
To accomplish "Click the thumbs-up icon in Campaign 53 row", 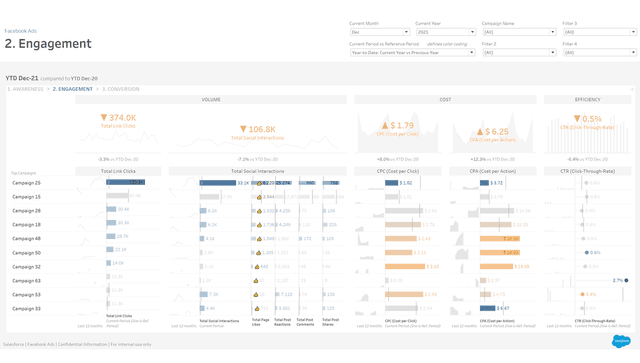I will pos(256,294).
